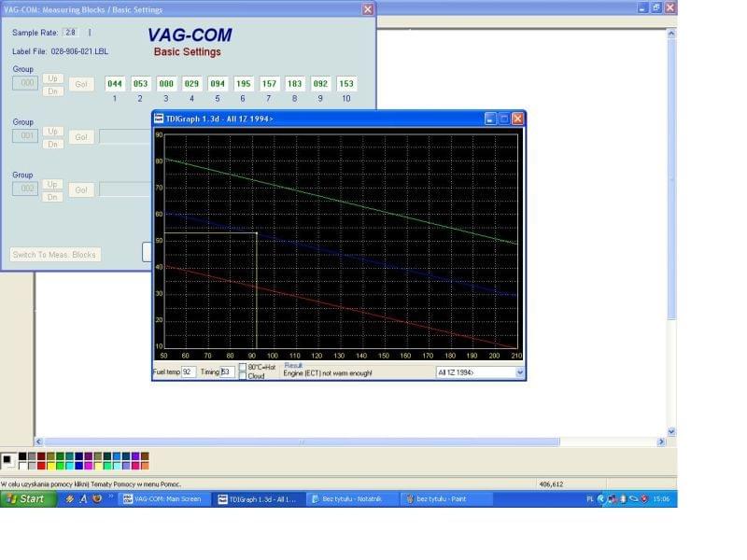Viewport: 747px width, 560px height.
Task: Click the Go! button for Group 000
Action: (81, 84)
